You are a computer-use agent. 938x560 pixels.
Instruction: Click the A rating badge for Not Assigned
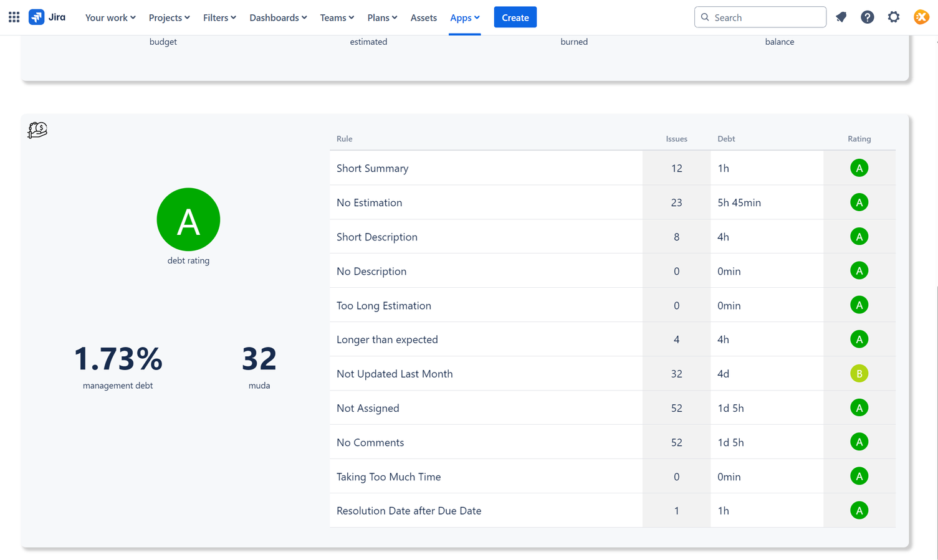tap(859, 408)
